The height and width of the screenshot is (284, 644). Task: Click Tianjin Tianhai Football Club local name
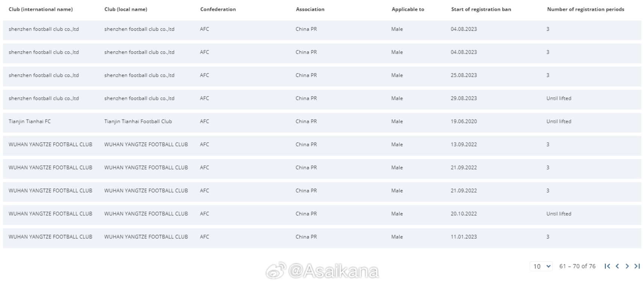[x=138, y=121]
